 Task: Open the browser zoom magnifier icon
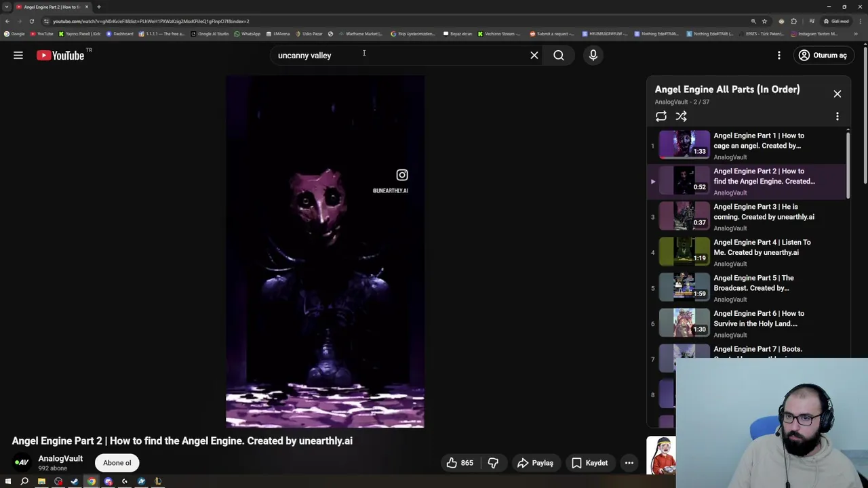point(753,21)
